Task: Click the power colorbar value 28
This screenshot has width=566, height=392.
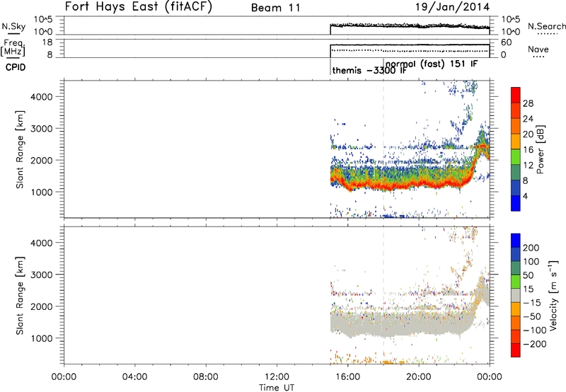Action: coord(528,103)
